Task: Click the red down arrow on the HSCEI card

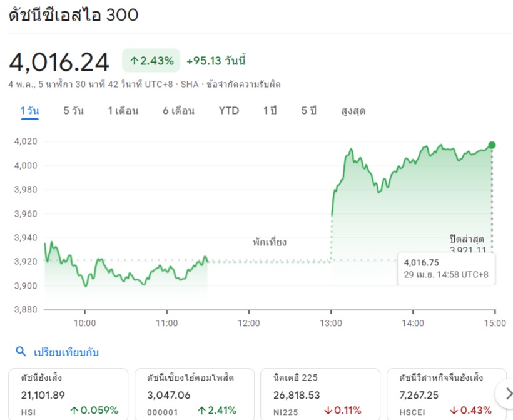Action: point(452,411)
